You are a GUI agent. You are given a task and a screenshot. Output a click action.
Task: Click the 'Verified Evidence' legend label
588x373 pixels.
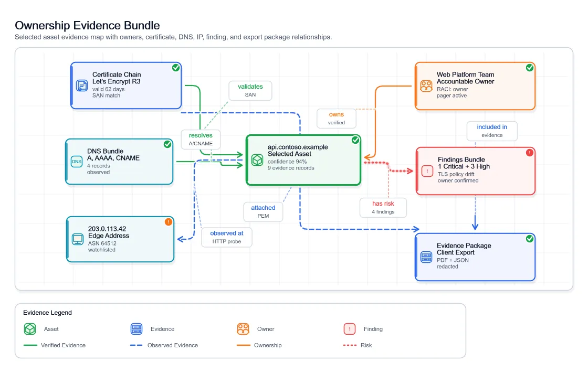coord(64,345)
